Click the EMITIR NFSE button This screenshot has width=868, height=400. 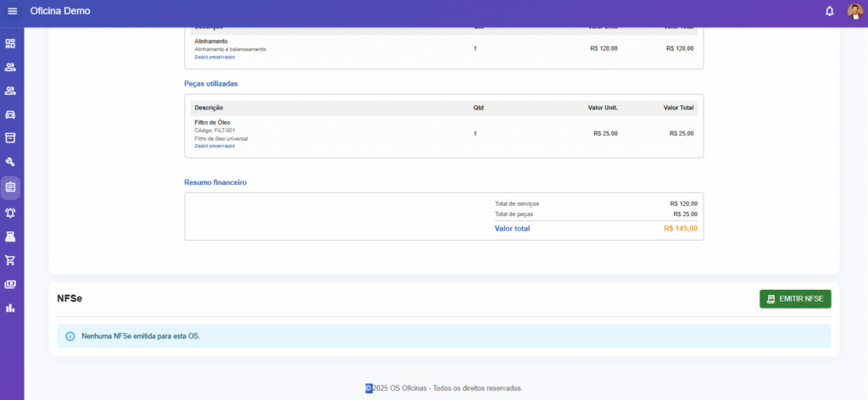[795, 299]
